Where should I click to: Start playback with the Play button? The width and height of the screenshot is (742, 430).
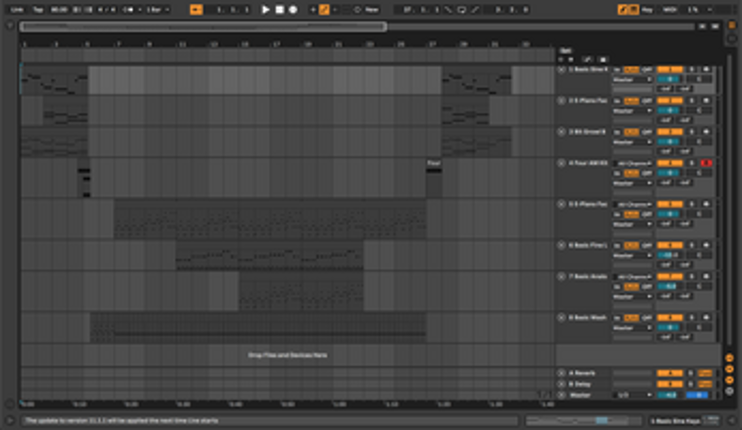tap(265, 9)
